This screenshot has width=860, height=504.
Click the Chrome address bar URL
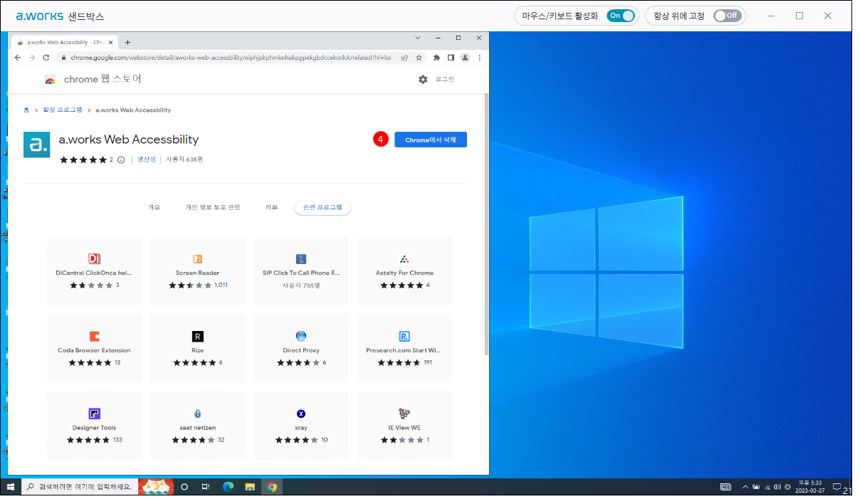(231, 58)
